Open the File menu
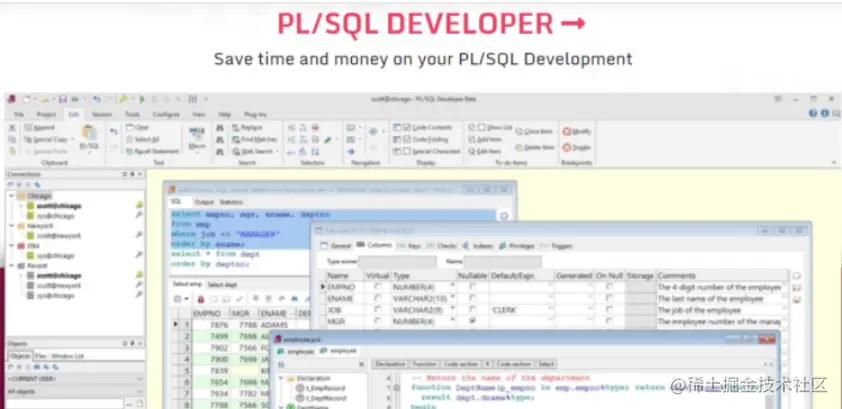 [x=19, y=114]
